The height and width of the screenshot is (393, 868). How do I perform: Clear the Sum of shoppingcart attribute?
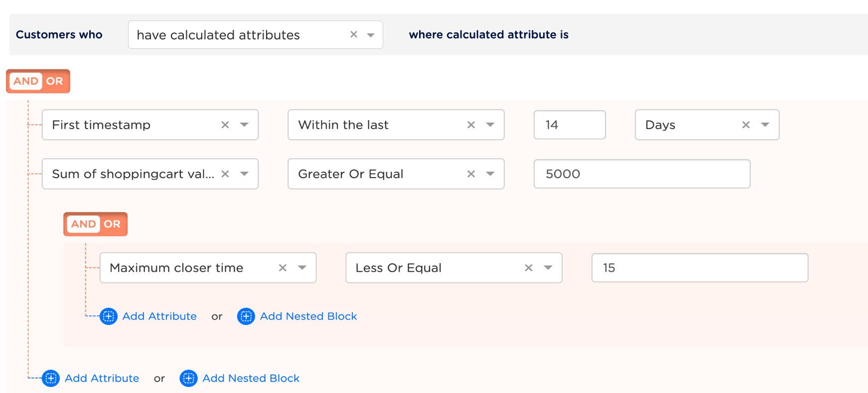[225, 174]
